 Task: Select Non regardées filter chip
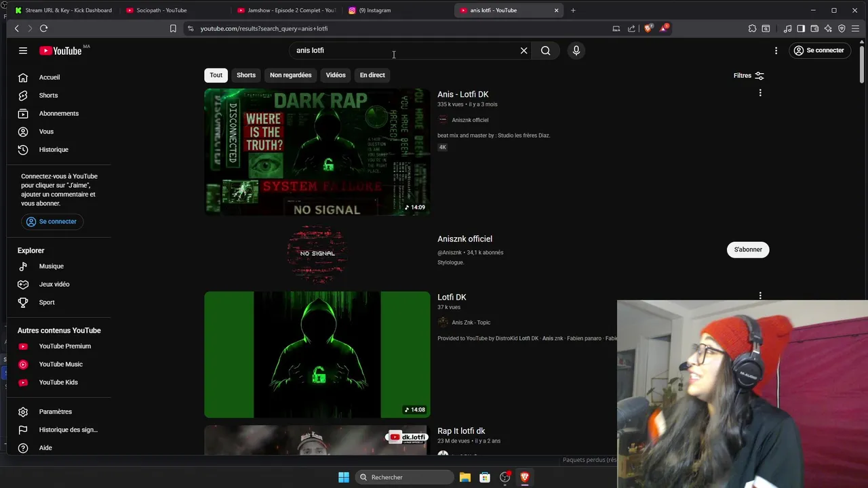pyautogui.click(x=291, y=75)
